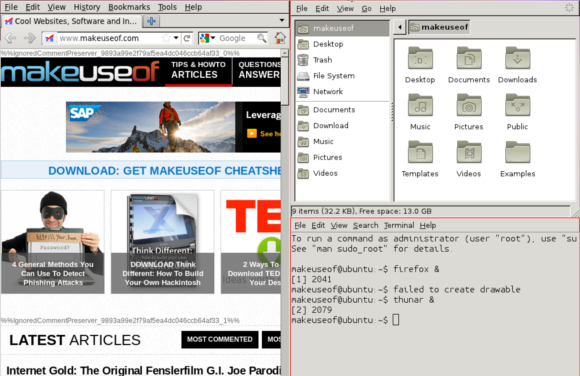
Task: Open the Thunar View menu
Action: pyautogui.click(x=345, y=9)
